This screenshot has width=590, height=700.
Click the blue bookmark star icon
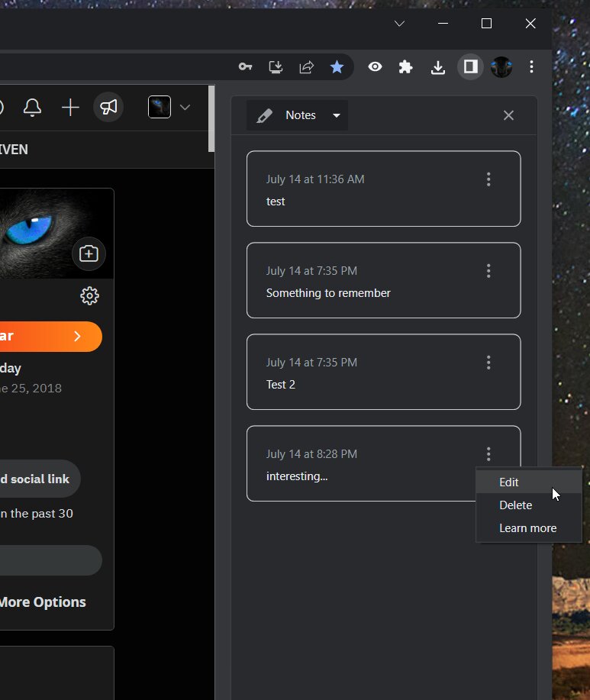337,67
